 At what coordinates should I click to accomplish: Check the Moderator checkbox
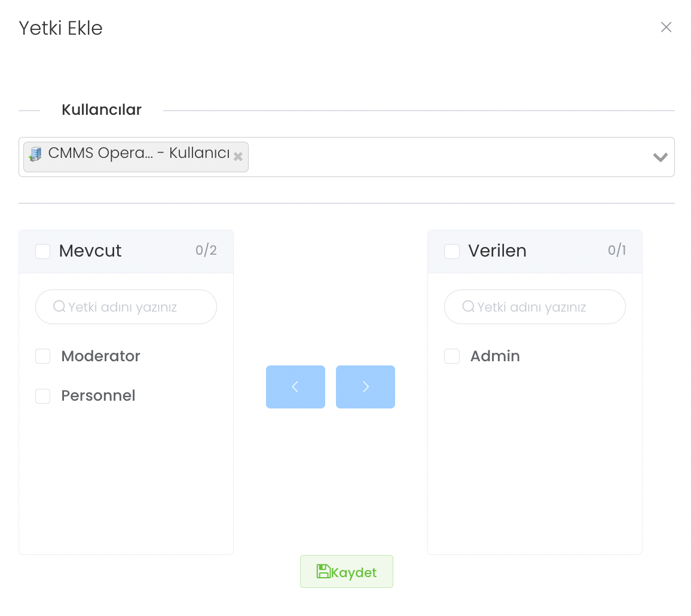click(x=43, y=356)
